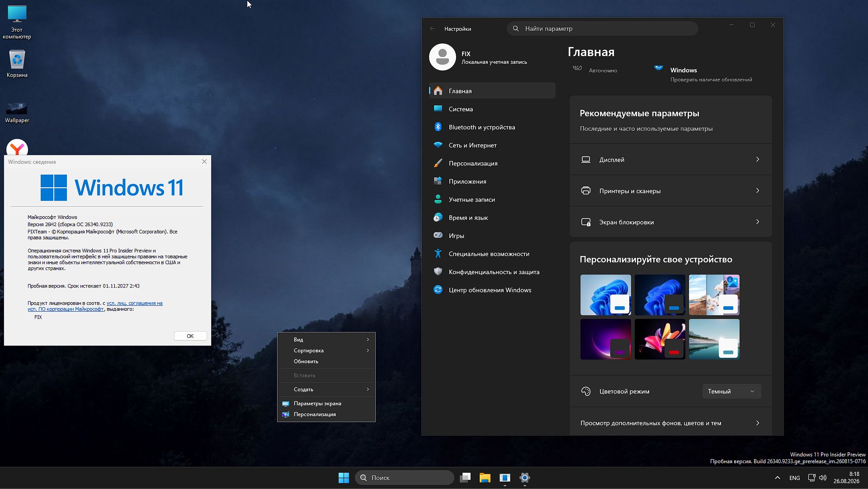
Task: Click the network icon in system tray
Action: tap(812, 478)
